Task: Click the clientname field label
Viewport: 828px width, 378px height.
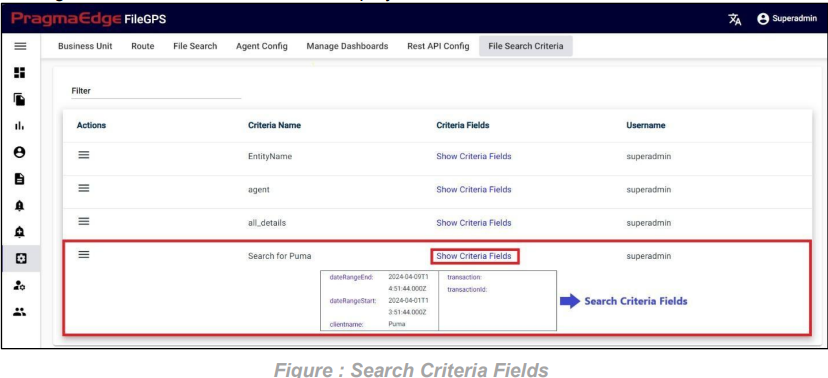Action: click(x=346, y=325)
